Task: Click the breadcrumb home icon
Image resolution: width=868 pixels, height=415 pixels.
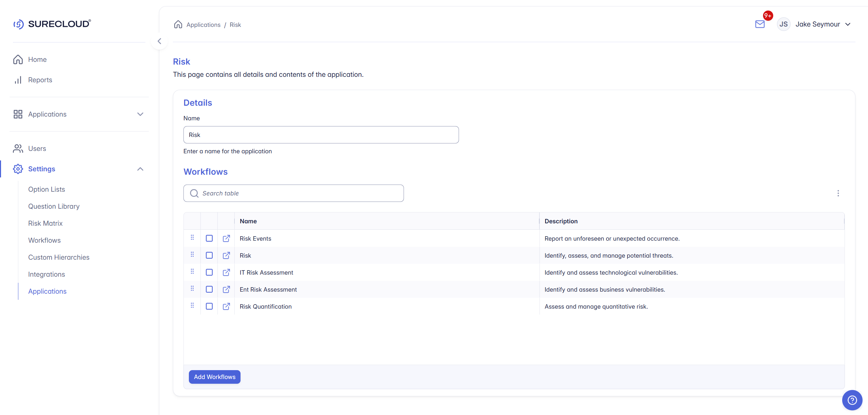Action: tap(178, 24)
